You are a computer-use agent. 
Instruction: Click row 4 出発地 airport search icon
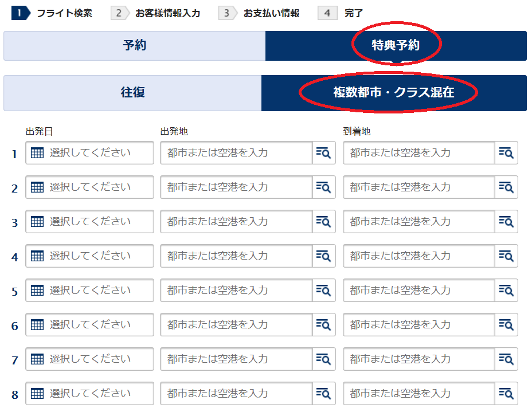pyautogui.click(x=324, y=256)
